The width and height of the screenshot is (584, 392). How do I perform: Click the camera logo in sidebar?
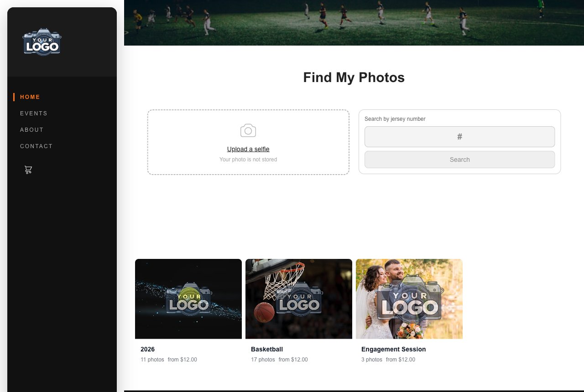[42, 42]
